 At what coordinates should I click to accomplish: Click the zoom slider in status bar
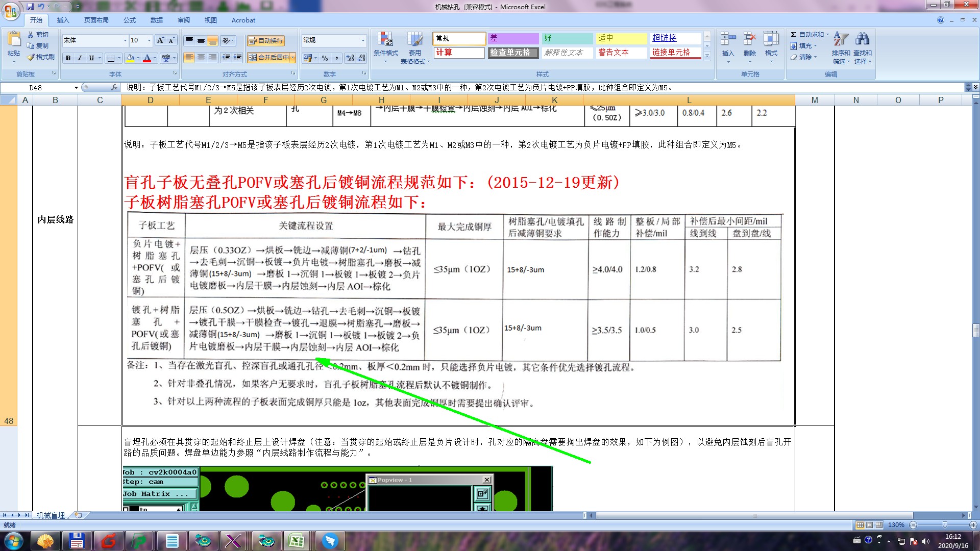[944, 525]
